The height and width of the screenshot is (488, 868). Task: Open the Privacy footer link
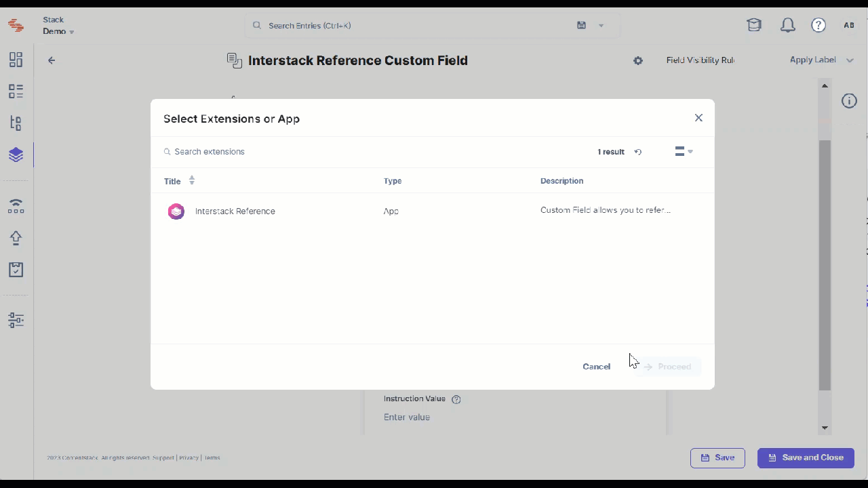coord(189,458)
